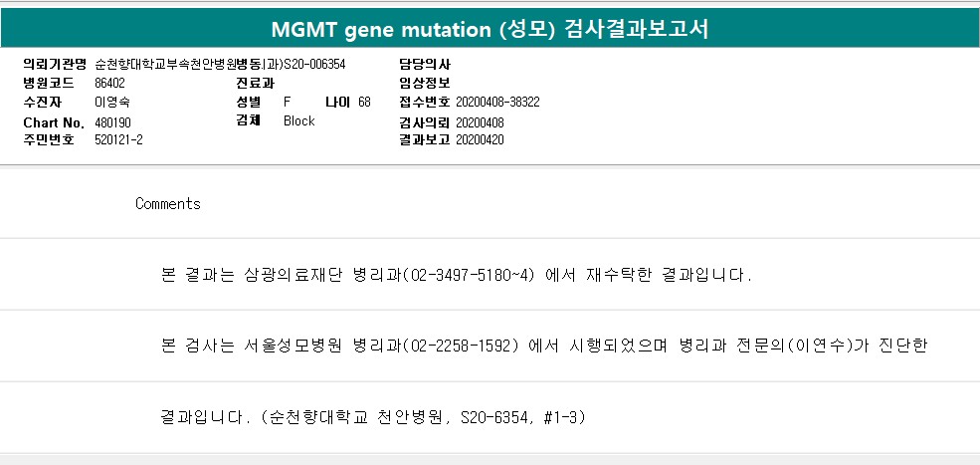980x465 pixels.
Task: Click the 결과보고 date 20200420
Action: pyautogui.click(x=480, y=140)
